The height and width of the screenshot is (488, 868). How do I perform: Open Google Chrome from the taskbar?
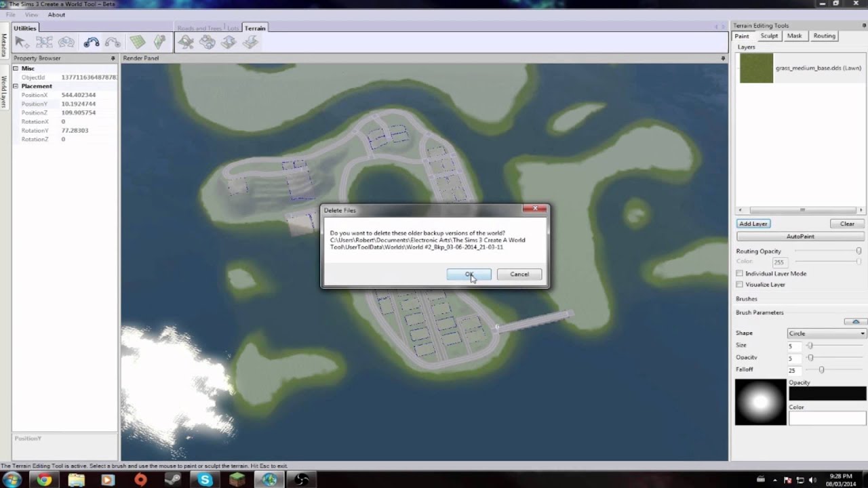click(x=44, y=480)
